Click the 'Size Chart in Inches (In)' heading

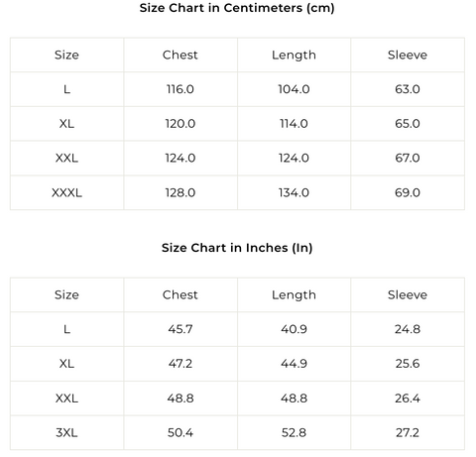(237, 248)
